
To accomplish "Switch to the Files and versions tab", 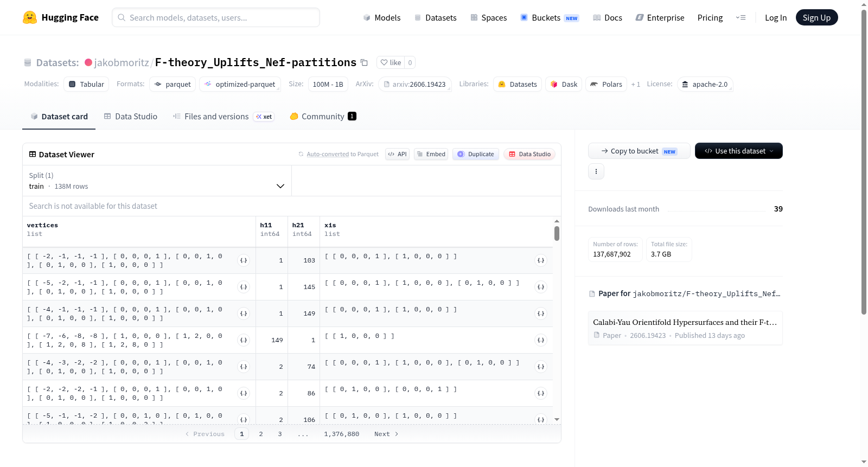I will [224, 116].
